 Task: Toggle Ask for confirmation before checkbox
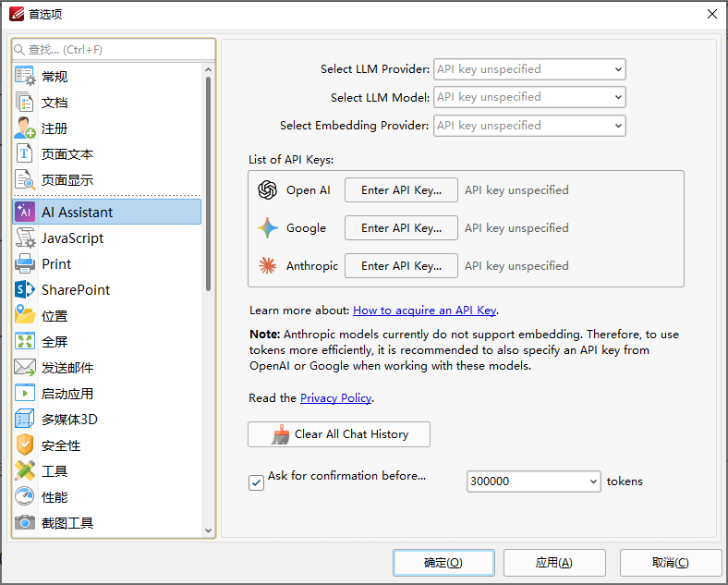[256, 482]
